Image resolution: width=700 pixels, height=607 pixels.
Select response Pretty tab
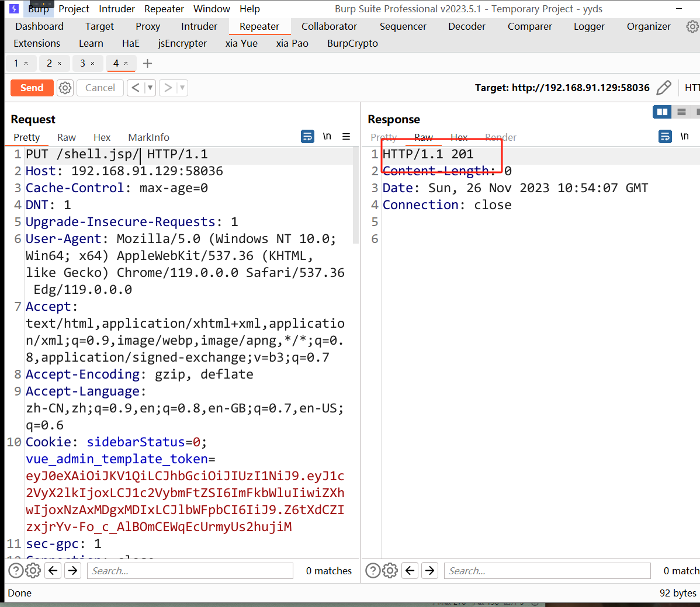point(383,137)
